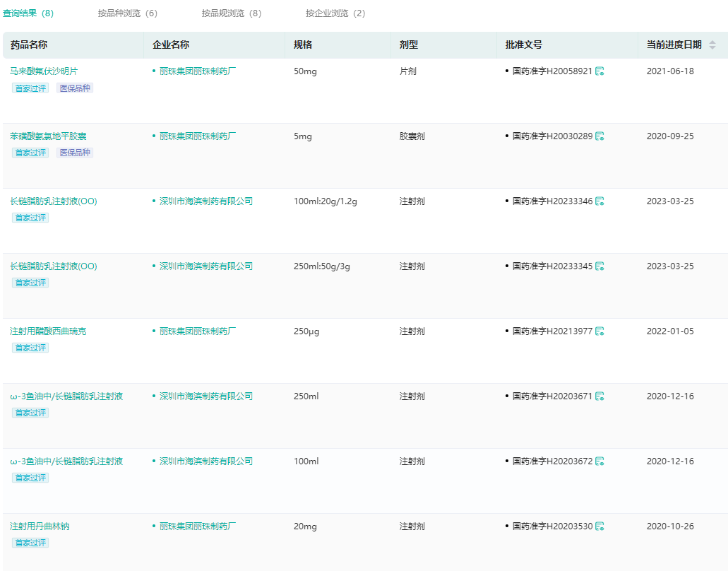Open document icon next to 国药准字H20233346
Image resolution: width=728 pixels, height=571 pixels.
(599, 201)
